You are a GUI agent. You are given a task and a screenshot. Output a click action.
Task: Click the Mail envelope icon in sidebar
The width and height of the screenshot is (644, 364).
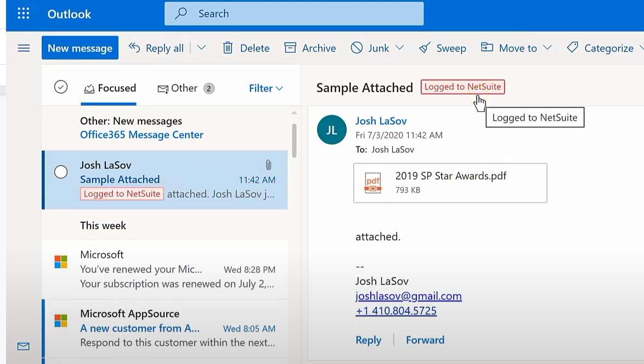[x=24, y=346]
